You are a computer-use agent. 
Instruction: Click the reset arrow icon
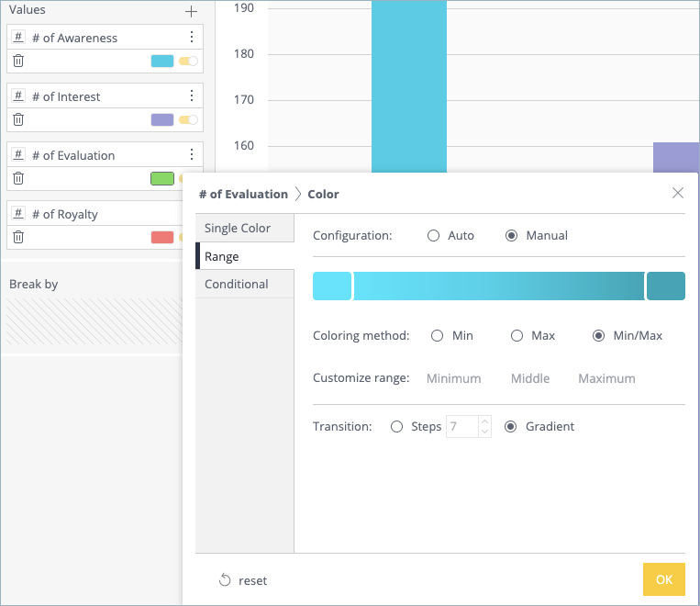click(225, 580)
